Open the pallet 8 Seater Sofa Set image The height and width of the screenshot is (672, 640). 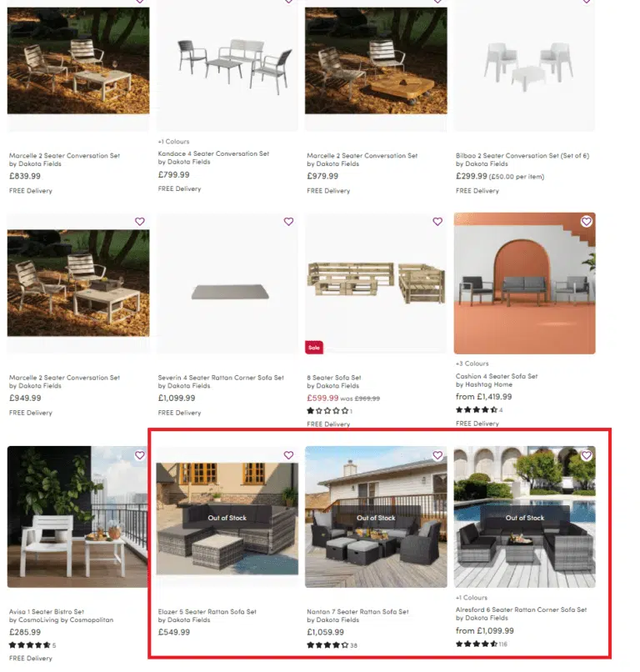[x=376, y=283]
